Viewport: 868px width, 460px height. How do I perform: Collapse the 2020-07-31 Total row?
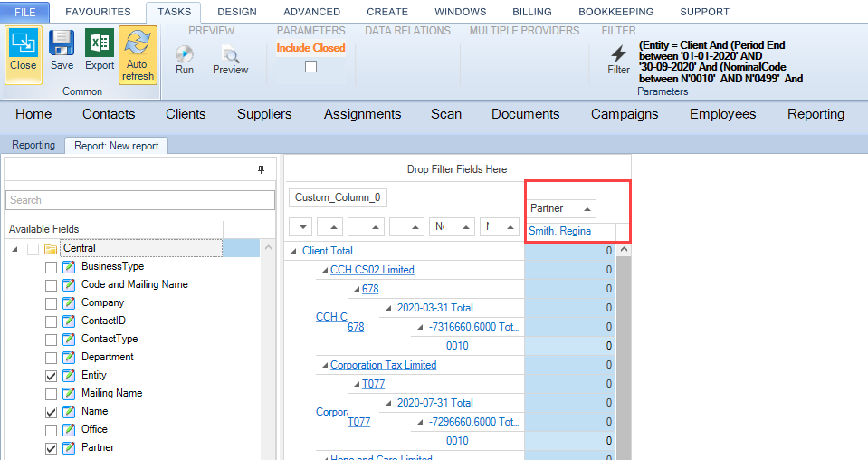(x=388, y=403)
